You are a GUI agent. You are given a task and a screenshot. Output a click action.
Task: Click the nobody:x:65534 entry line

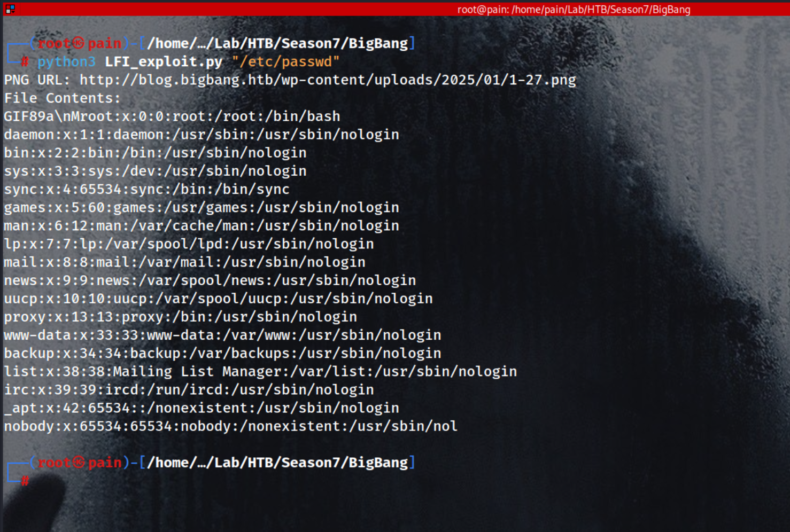(230, 426)
